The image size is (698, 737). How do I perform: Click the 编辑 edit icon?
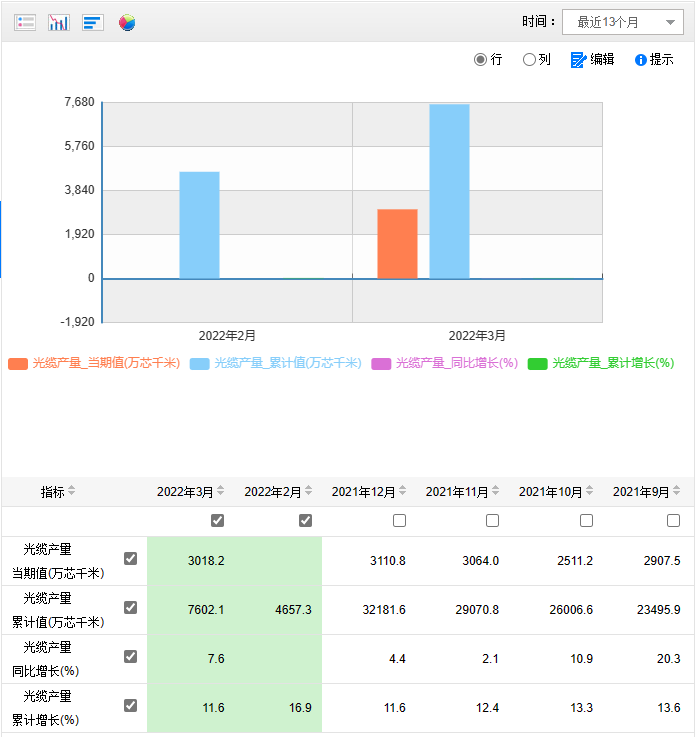coord(578,60)
